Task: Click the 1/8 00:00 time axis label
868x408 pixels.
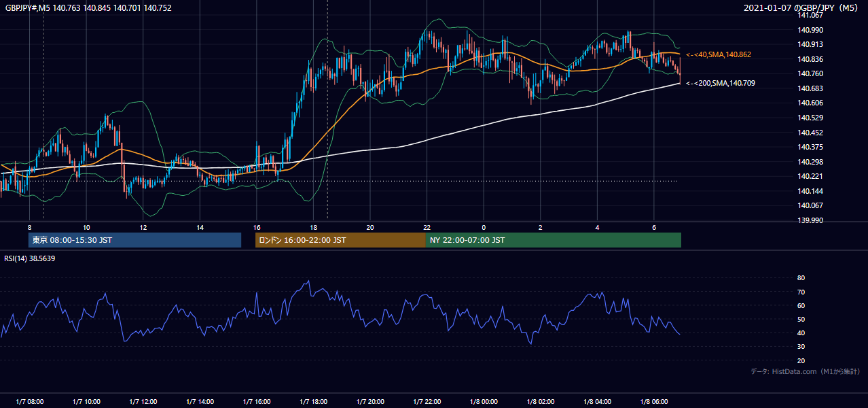Action: [x=484, y=402]
